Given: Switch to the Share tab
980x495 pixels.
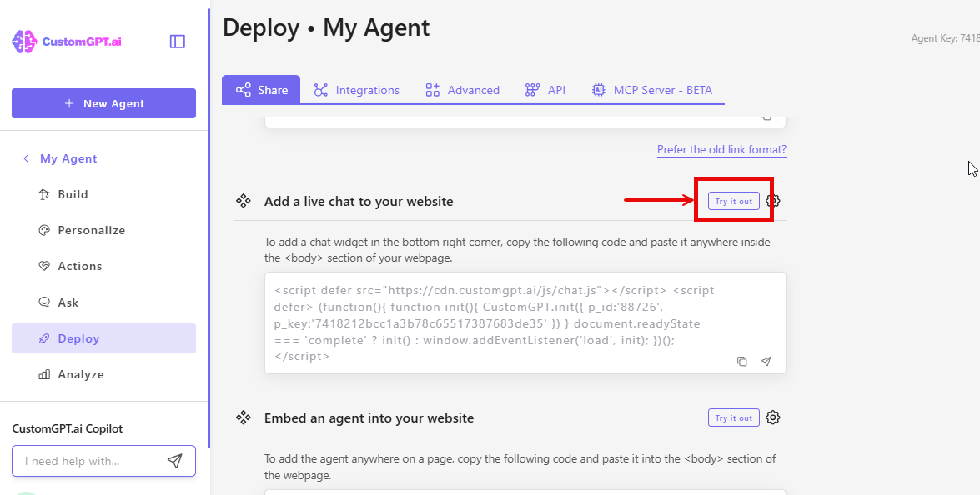Looking at the screenshot, I should coord(261,90).
